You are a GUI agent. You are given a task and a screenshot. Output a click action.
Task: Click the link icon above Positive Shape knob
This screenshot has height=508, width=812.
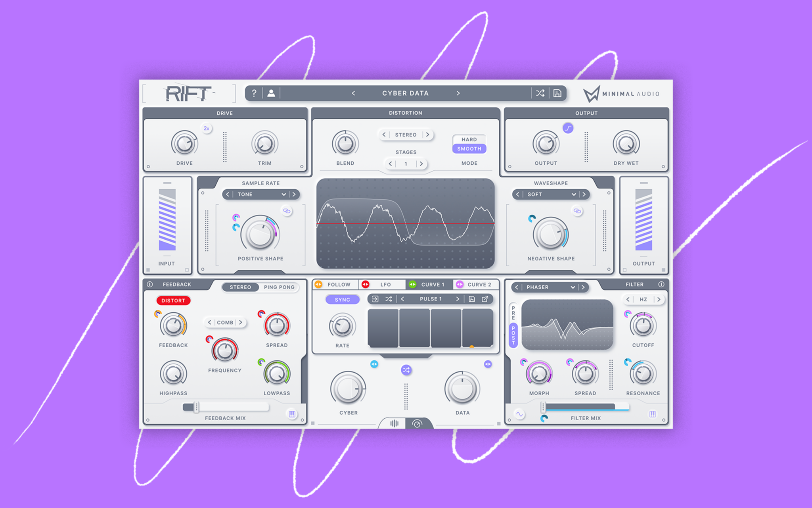point(287,211)
